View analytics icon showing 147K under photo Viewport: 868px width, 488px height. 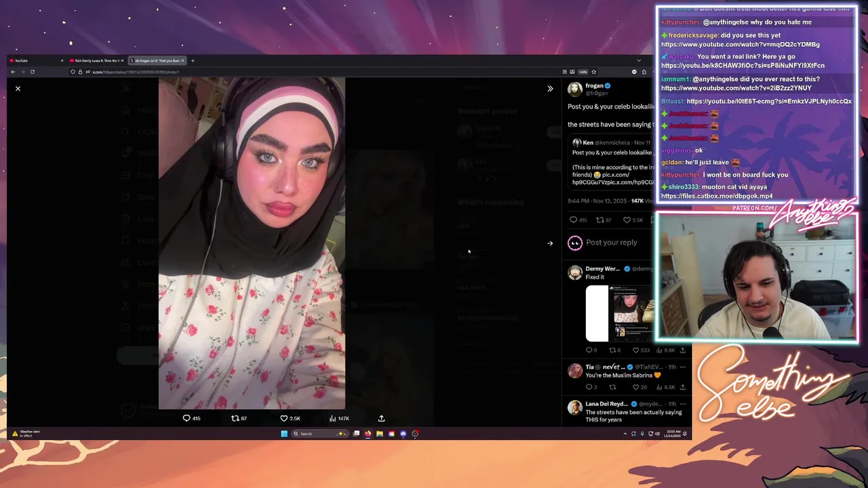332,418
